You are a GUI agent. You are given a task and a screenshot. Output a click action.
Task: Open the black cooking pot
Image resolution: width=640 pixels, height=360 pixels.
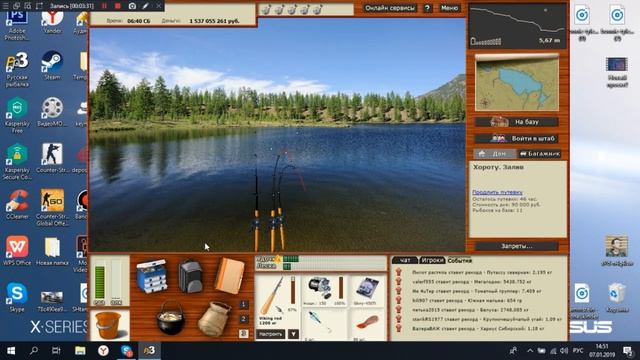tap(171, 318)
